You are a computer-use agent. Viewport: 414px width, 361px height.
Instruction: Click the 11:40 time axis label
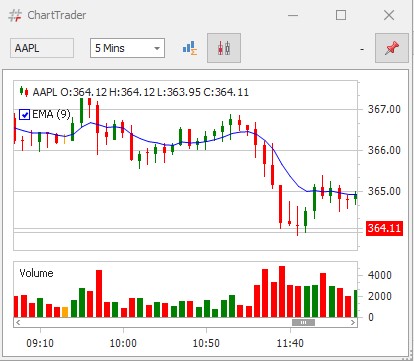[x=290, y=343]
